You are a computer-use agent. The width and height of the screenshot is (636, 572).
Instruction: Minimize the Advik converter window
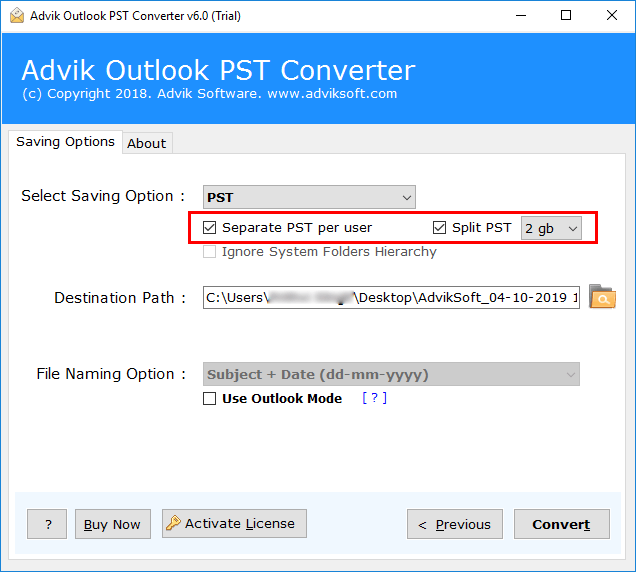(x=521, y=15)
